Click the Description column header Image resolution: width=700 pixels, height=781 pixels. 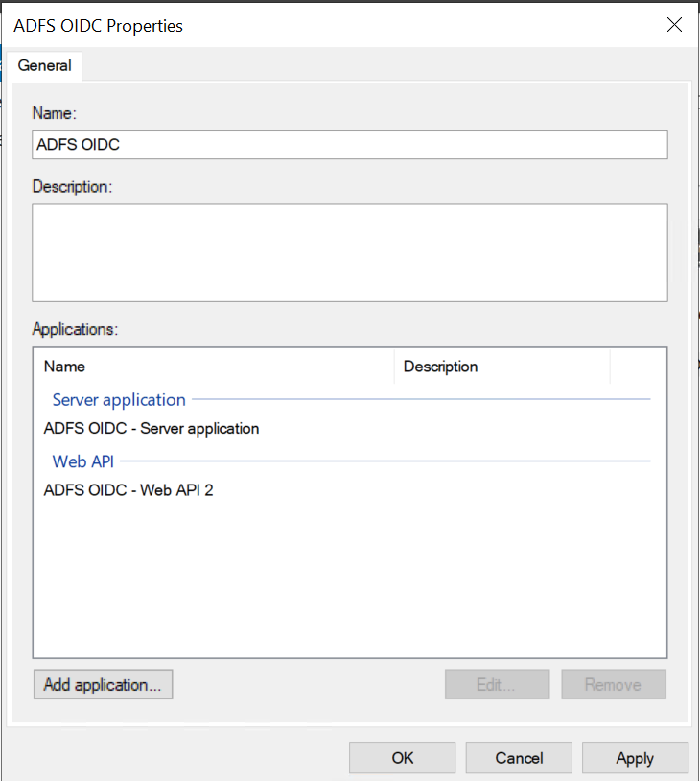502,367
